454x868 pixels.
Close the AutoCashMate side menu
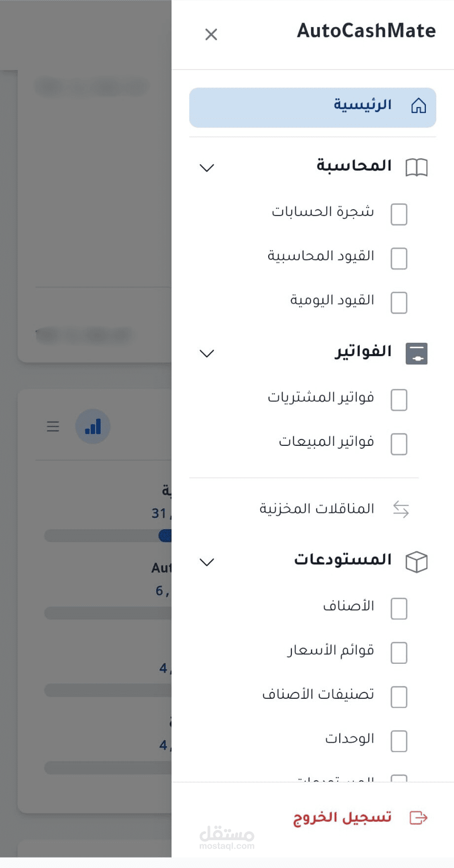click(211, 35)
